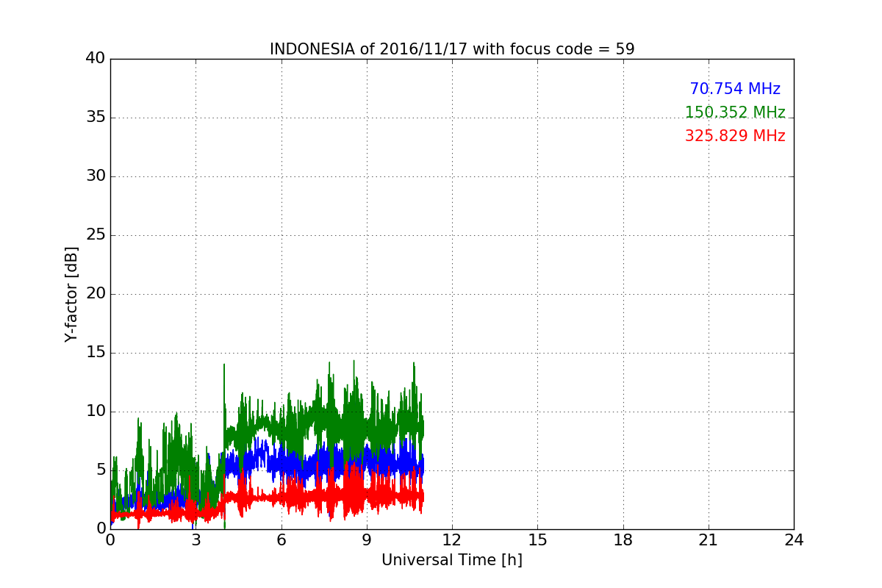This screenshot has width=882, height=588.
Task: Click the x-axis tick label 21
Action: click(x=709, y=540)
